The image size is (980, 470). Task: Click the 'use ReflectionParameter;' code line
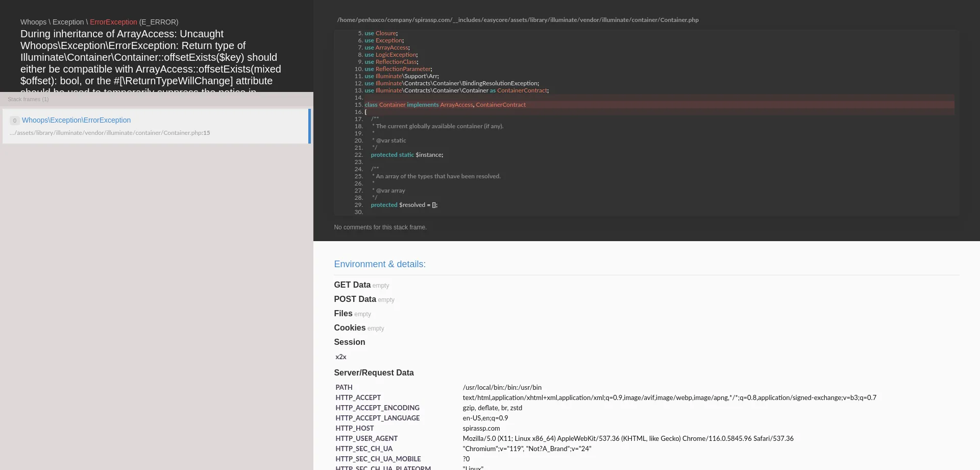pyautogui.click(x=398, y=69)
